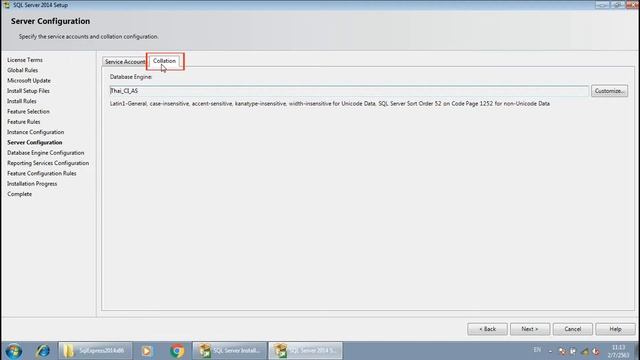Select Installation Progress step
Screen dimensions: 640x360
(32, 184)
